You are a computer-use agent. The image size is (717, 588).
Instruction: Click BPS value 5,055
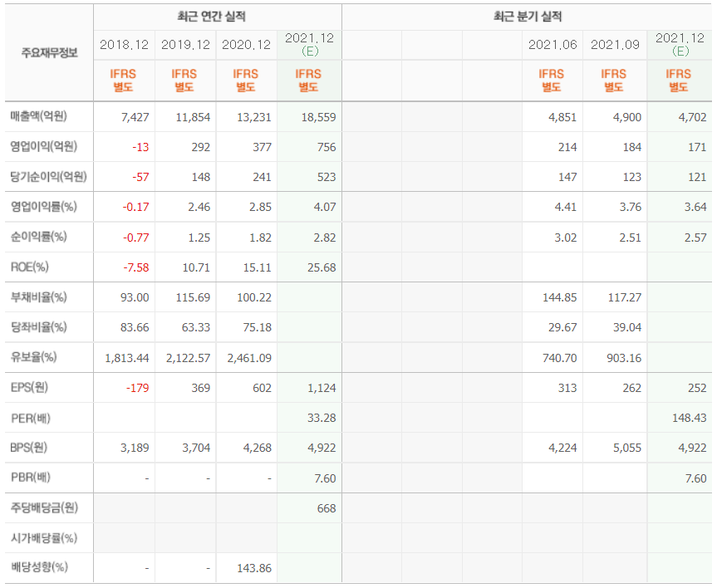pyautogui.click(x=627, y=448)
